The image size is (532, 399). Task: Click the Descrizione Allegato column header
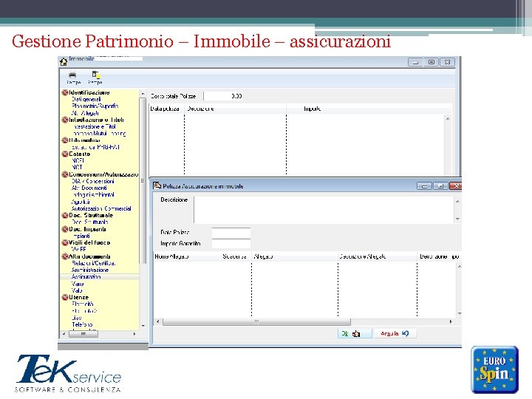(378, 256)
